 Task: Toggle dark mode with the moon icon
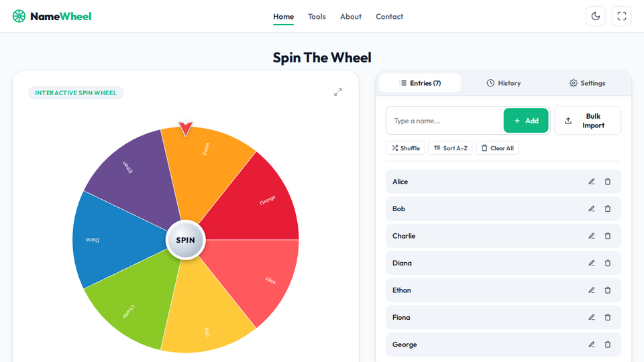click(596, 16)
